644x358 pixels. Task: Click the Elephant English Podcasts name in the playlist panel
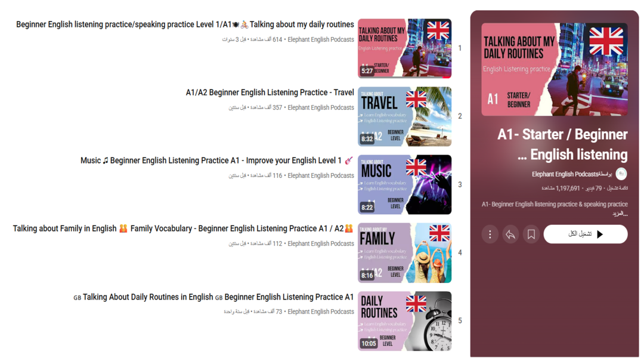click(x=565, y=174)
